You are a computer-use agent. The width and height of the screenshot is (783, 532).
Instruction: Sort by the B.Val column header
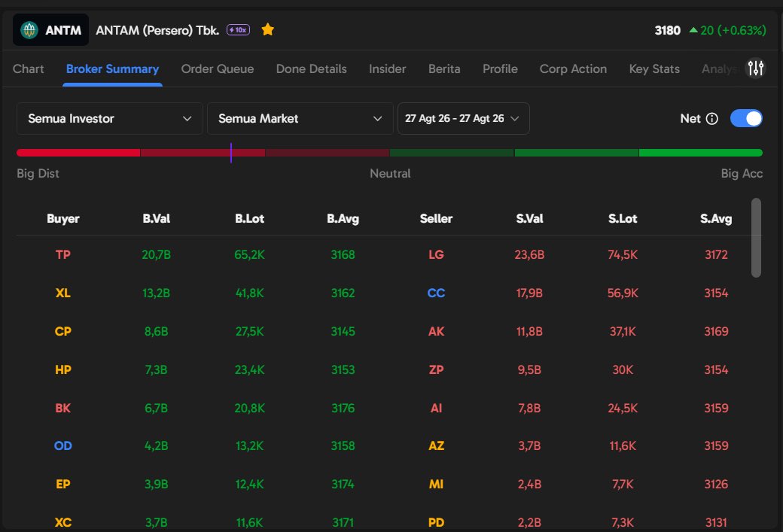tap(157, 218)
